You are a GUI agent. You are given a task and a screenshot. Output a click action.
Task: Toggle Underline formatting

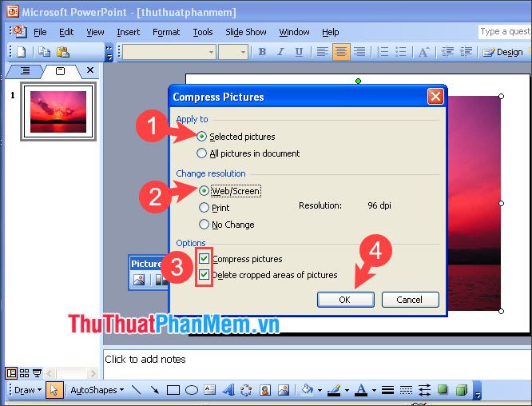(299, 52)
